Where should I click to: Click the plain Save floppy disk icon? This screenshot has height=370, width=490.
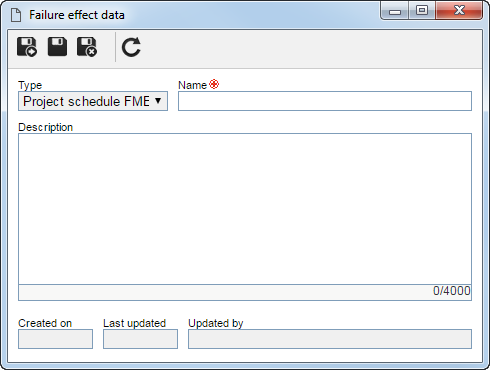pos(57,47)
